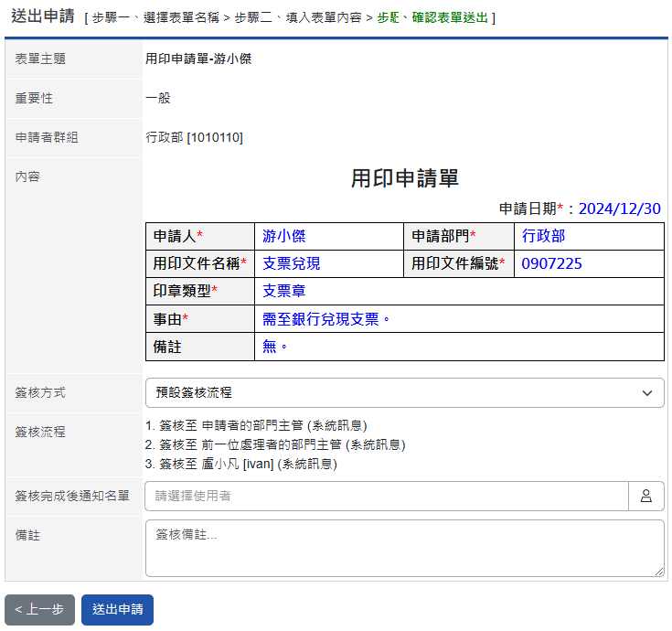Click the 簽核流程 row label
The image size is (672, 631).
pos(40,432)
